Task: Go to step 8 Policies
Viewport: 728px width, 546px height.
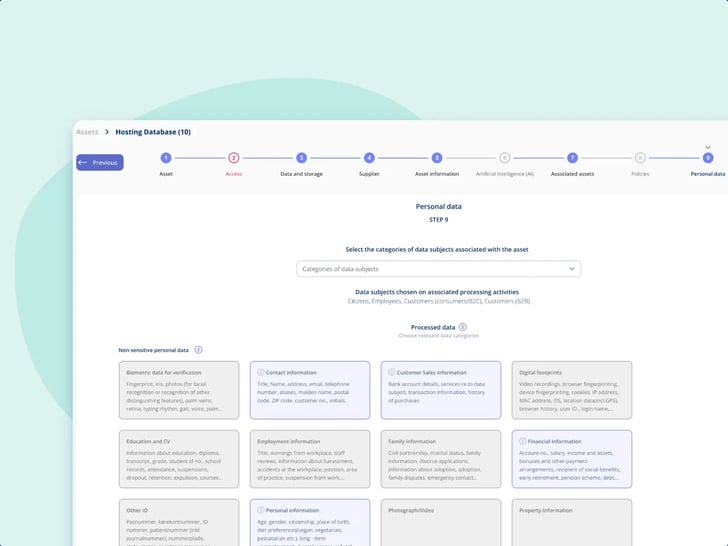Action: pos(640,158)
